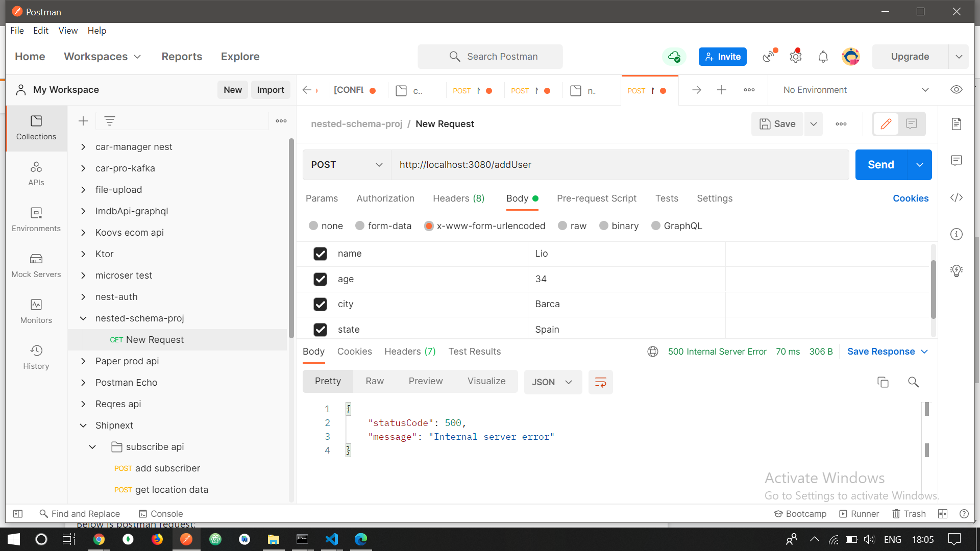The height and width of the screenshot is (551, 980).
Task: Click the Import button
Action: pos(271,90)
